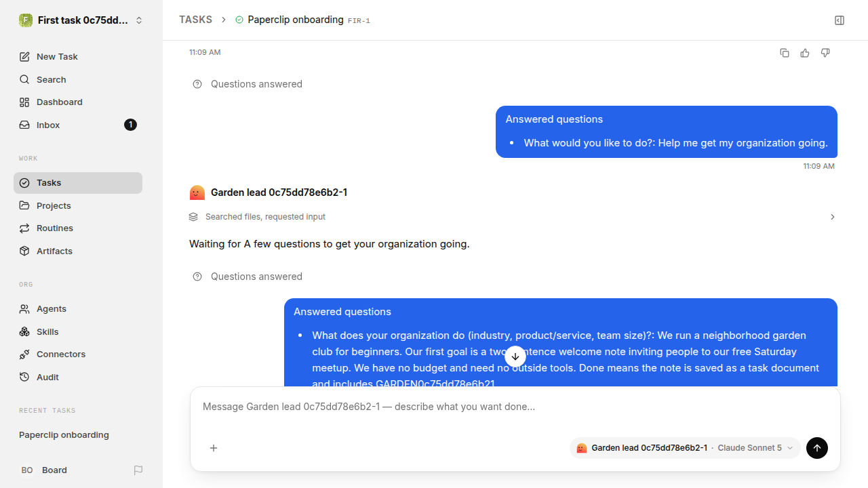Go to the Routines page
868x488 pixels.
(x=78, y=228)
